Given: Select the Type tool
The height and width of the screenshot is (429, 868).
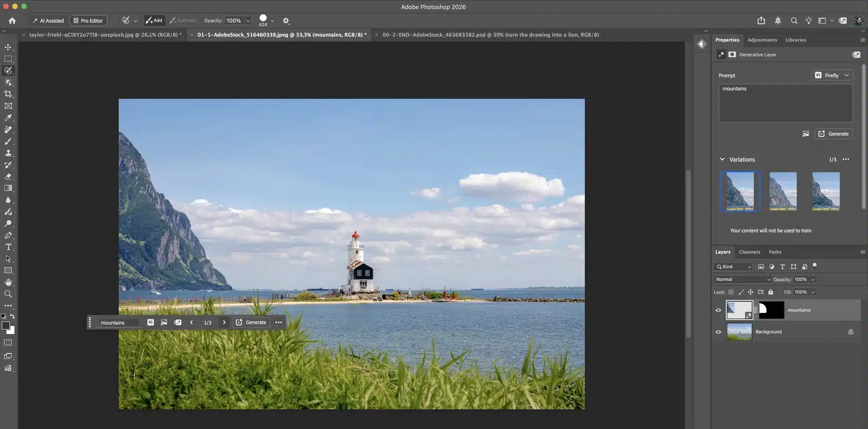Looking at the screenshot, I should click(8, 247).
